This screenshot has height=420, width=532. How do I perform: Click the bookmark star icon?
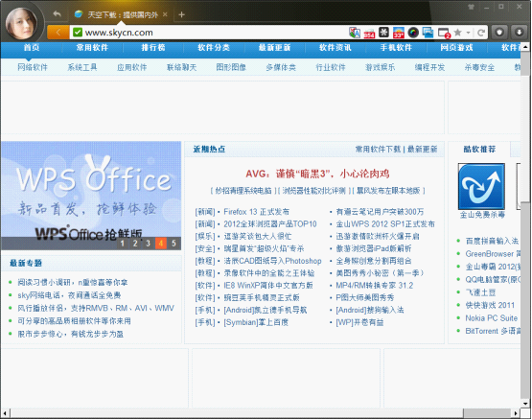457,33
